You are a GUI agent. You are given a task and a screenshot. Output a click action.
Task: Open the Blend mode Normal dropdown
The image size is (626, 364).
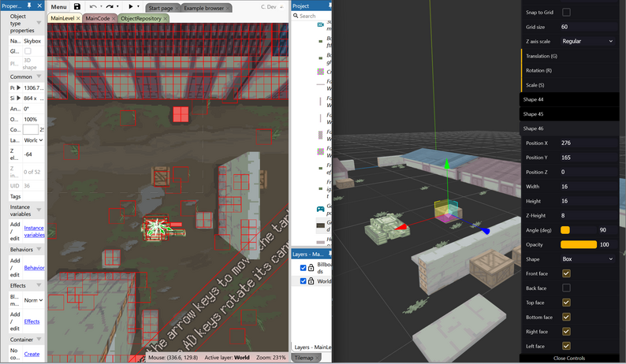pos(33,300)
